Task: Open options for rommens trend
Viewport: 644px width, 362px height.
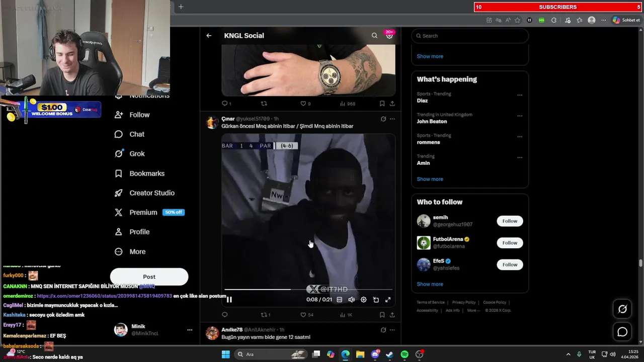Action: (x=520, y=136)
